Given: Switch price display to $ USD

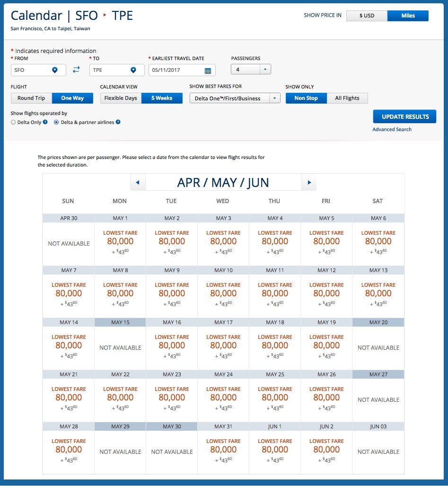Looking at the screenshot, I should click(x=367, y=16).
